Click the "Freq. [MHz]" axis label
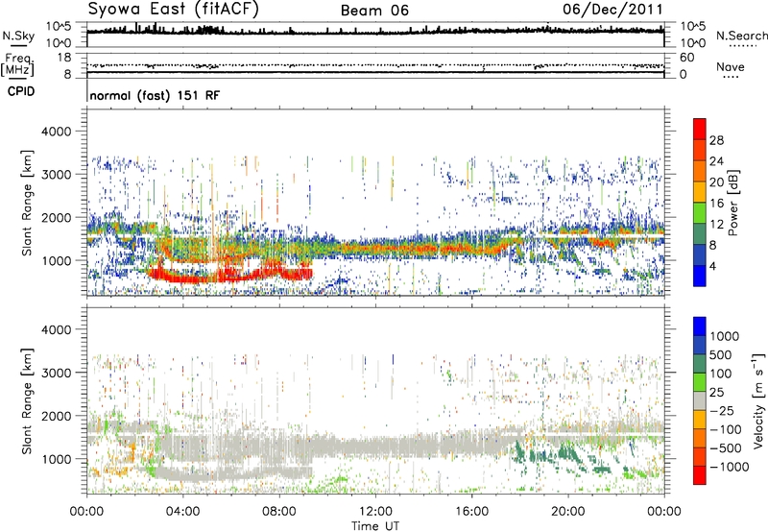 (x=17, y=65)
